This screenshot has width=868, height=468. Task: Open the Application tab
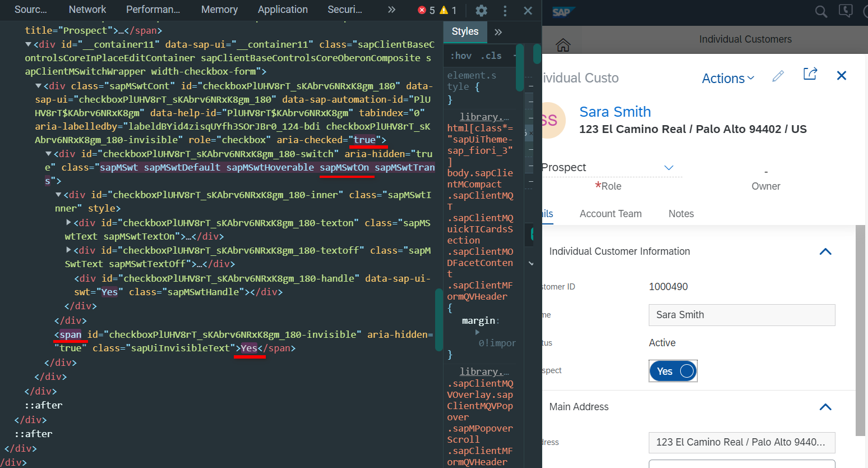tap(283, 10)
